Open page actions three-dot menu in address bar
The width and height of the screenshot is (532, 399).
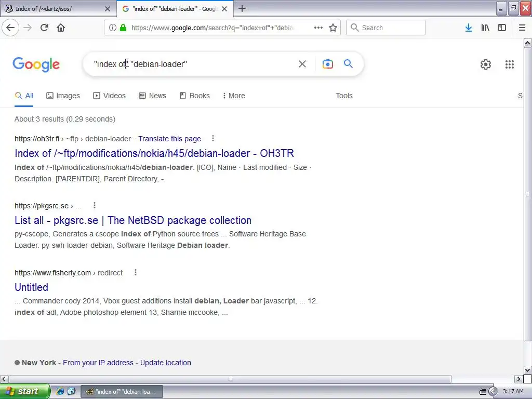pos(318,28)
